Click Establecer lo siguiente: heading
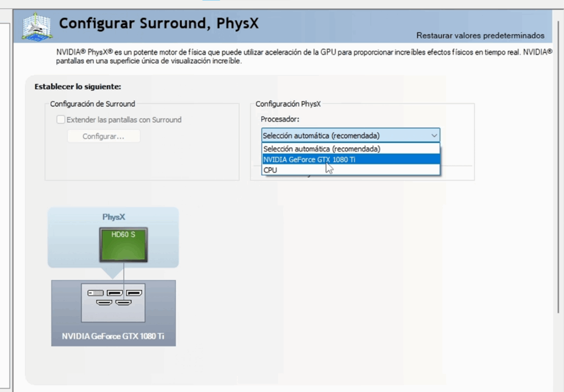 (78, 86)
